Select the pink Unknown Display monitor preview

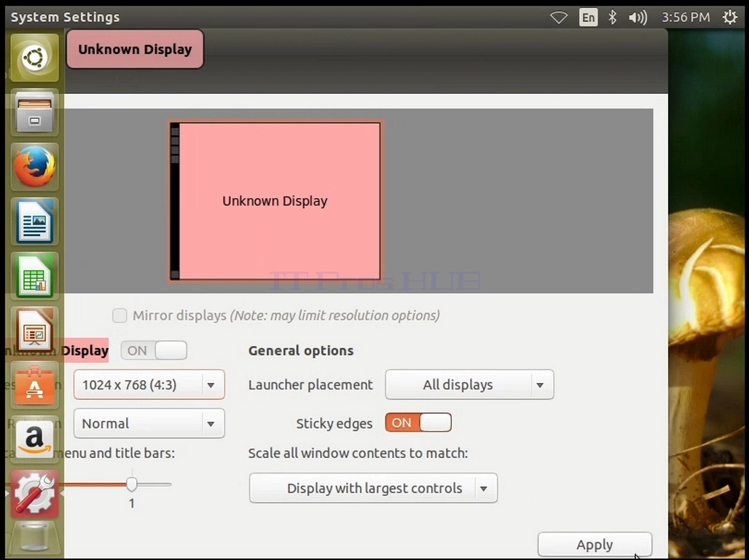(275, 201)
